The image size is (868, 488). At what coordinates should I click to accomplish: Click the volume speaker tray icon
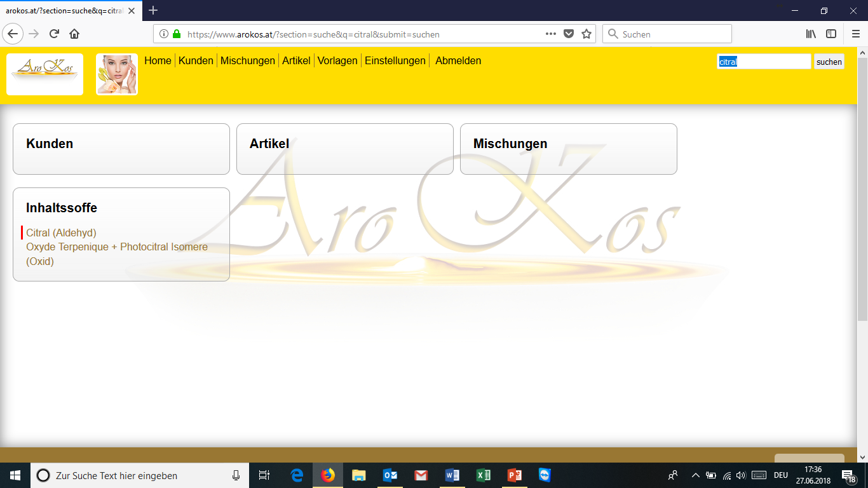741,475
